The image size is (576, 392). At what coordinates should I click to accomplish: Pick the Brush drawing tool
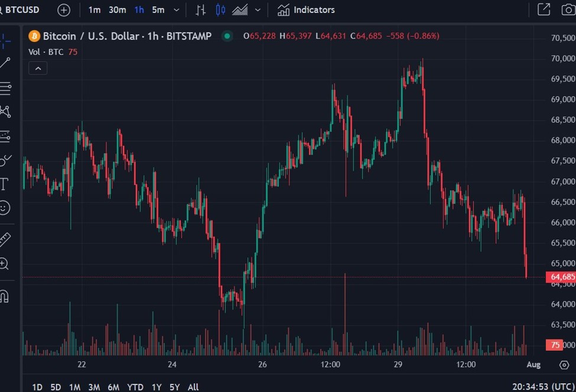pos(6,158)
